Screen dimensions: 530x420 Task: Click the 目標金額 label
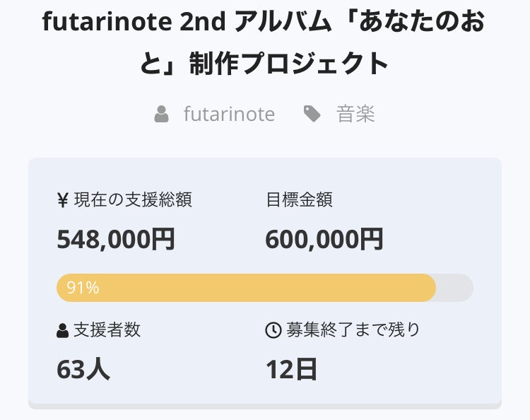click(x=299, y=199)
